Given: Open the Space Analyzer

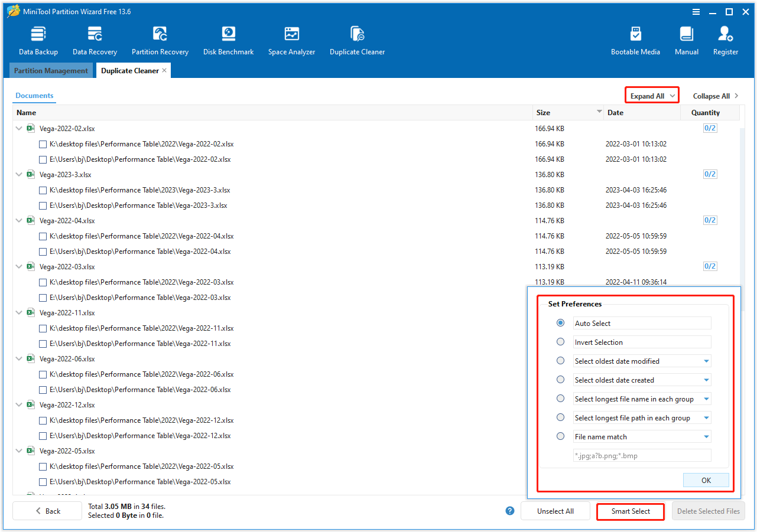Looking at the screenshot, I should click(291, 39).
